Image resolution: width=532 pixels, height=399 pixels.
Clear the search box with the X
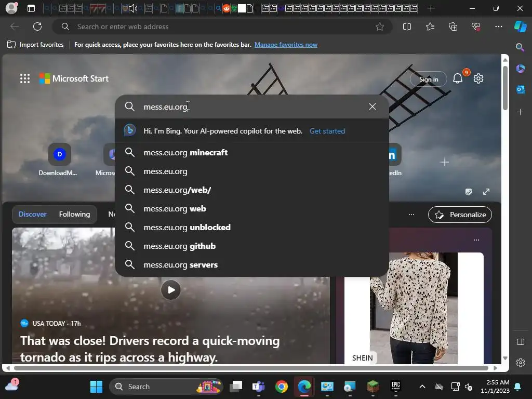tap(372, 107)
